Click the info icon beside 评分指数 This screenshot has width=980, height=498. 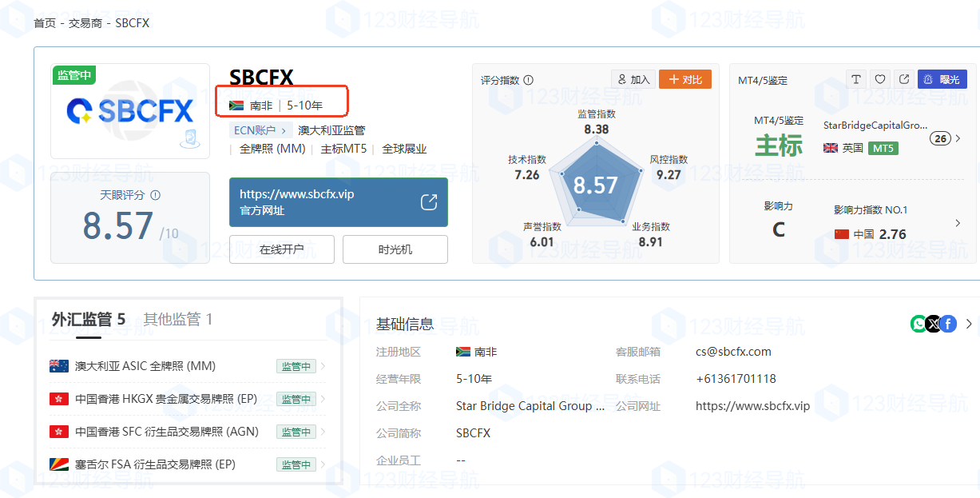(529, 80)
